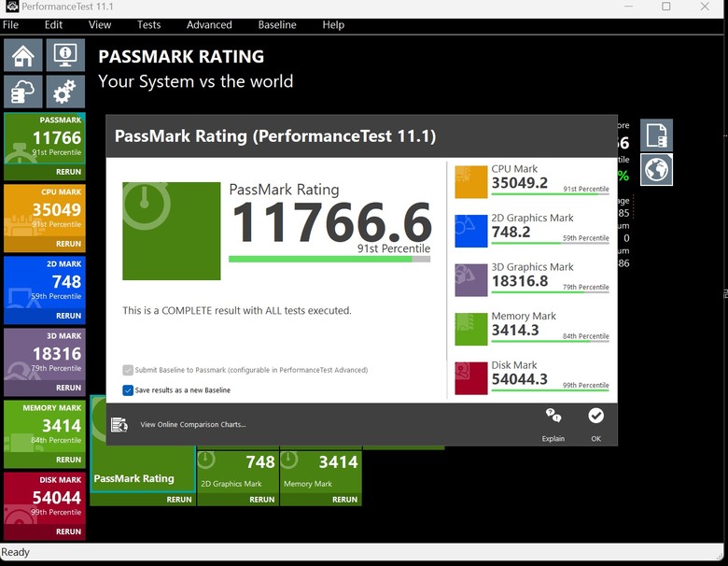Click the purple 3D Graphics Mark icon
Screen dimensions: 728x566
[470, 280]
